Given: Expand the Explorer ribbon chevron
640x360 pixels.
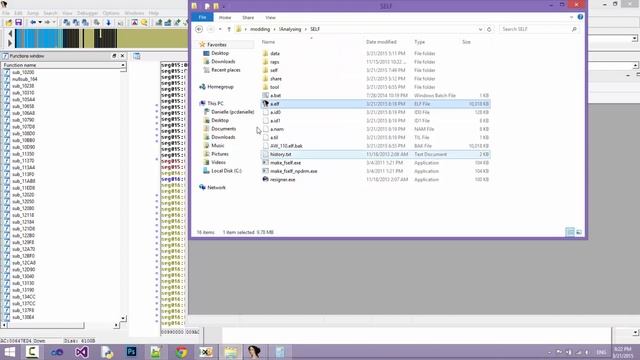Looking at the screenshot, I should point(571,17).
